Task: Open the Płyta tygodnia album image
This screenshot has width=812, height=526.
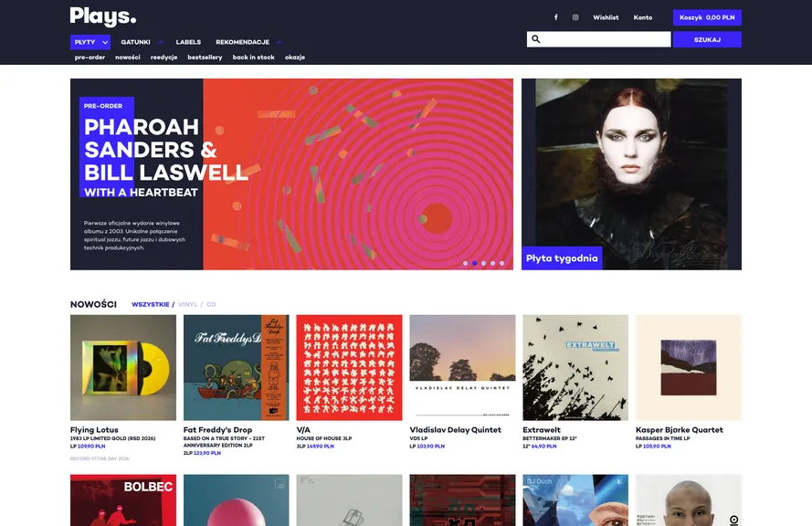Action: click(631, 174)
